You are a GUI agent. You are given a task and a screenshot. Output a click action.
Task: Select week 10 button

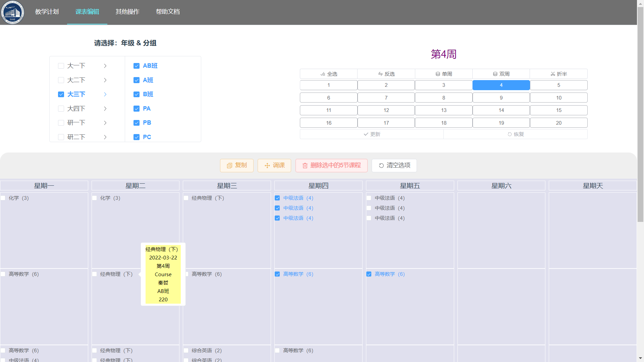tap(559, 98)
